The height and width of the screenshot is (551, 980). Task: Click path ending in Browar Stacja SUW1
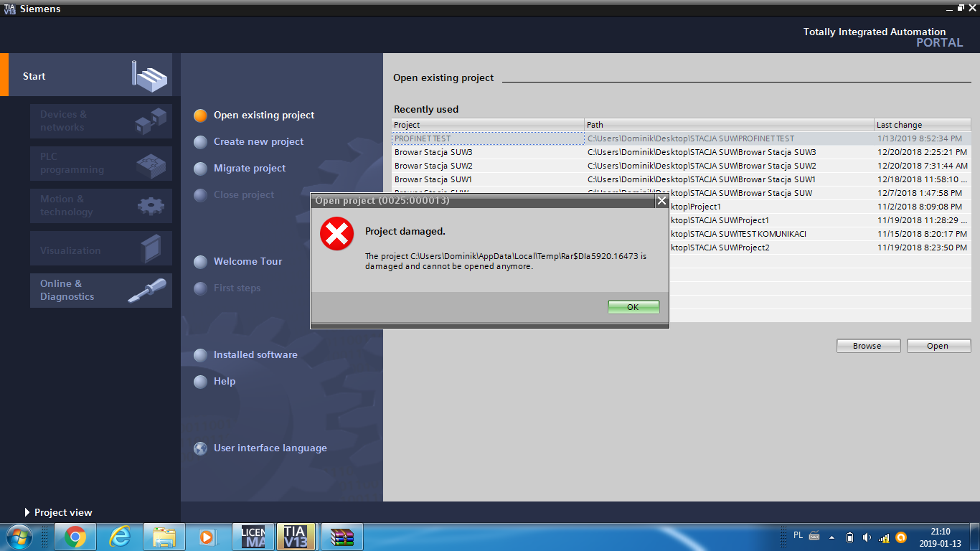pos(702,179)
